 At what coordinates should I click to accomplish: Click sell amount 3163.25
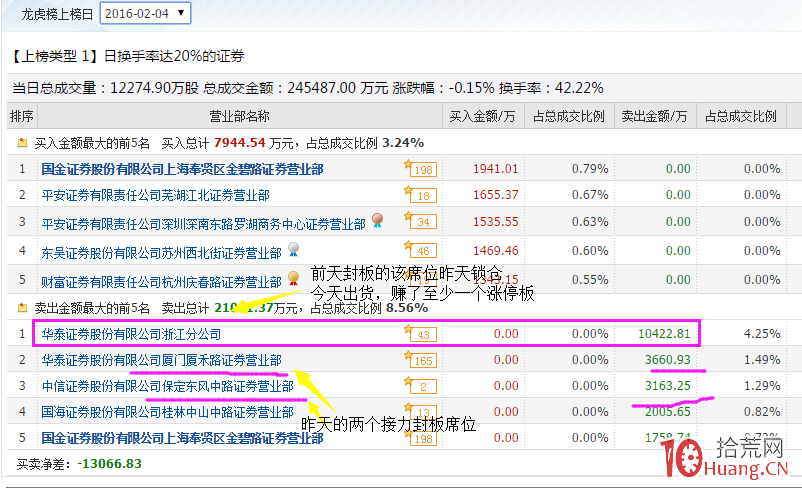[x=667, y=386]
